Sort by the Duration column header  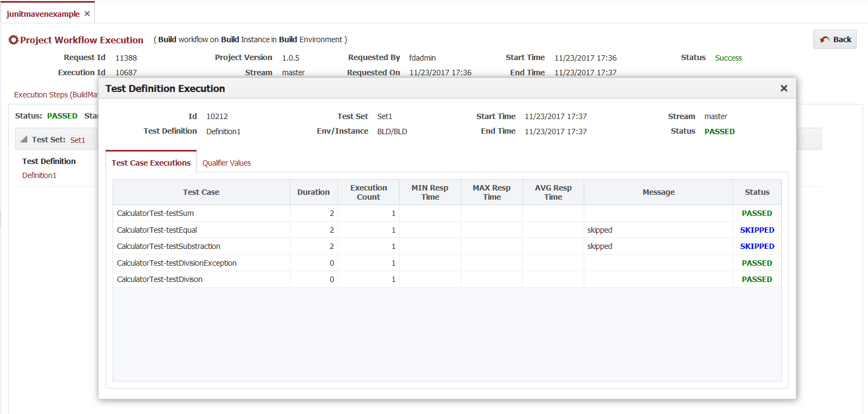[314, 192]
